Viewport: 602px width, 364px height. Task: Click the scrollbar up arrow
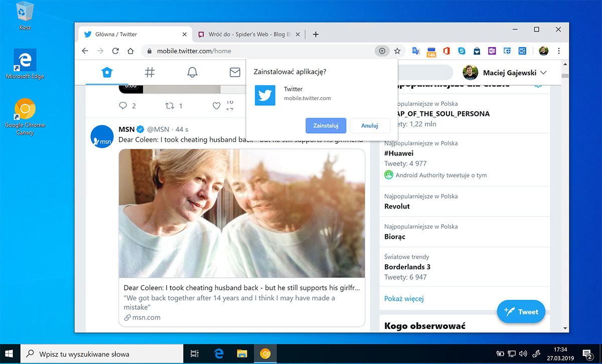(565, 64)
